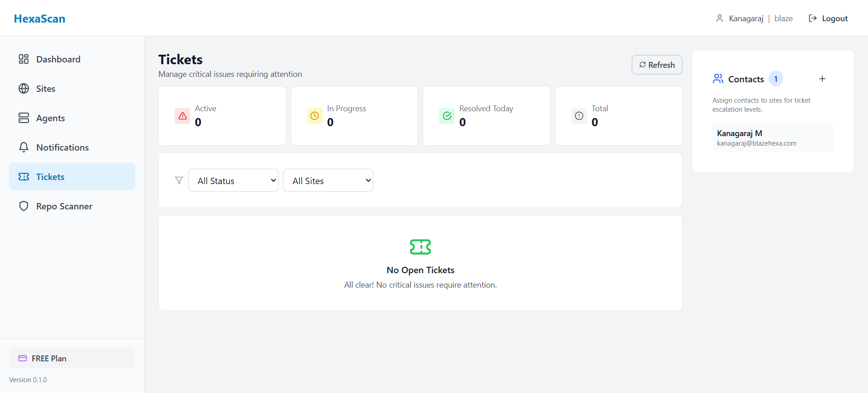Click the Kanagaraj username in header
Image resolution: width=868 pixels, height=393 pixels.
pos(746,19)
